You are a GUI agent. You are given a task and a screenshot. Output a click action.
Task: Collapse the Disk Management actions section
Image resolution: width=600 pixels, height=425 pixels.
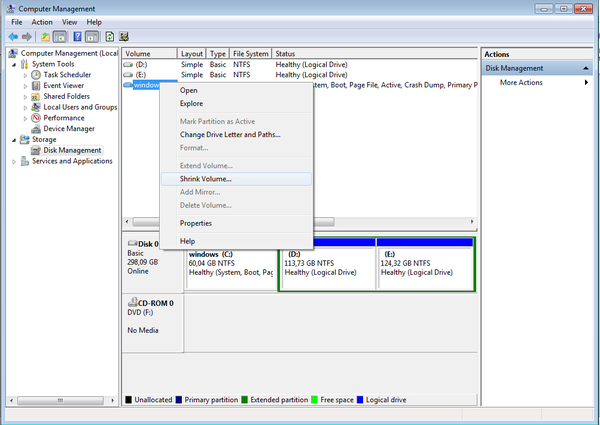(x=585, y=68)
